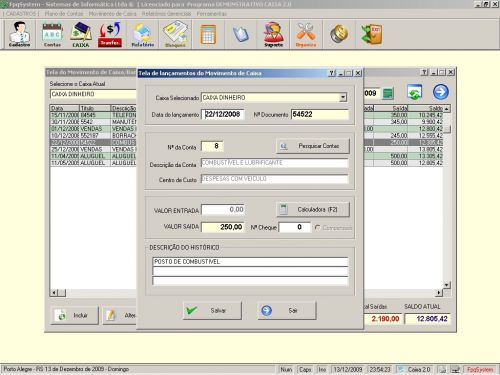Click the Data column header in grid

coord(65,108)
